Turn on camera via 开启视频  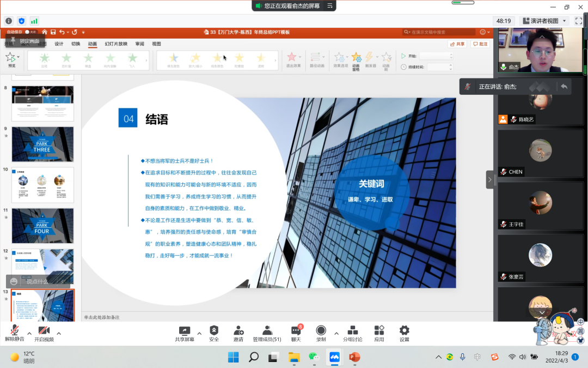coord(44,333)
